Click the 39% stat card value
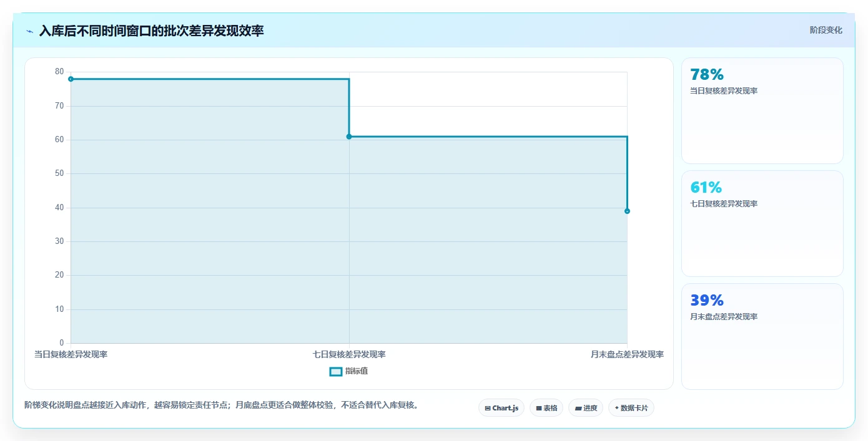 click(707, 300)
